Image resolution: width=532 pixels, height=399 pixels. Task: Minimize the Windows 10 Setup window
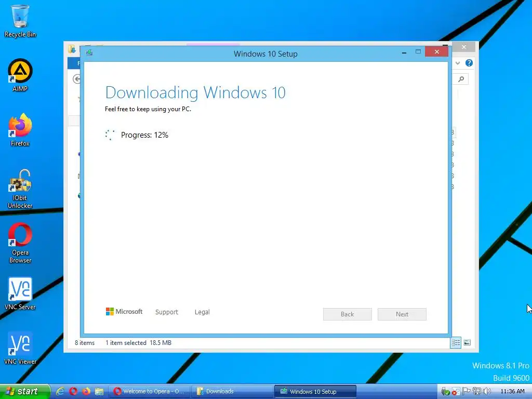404,52
